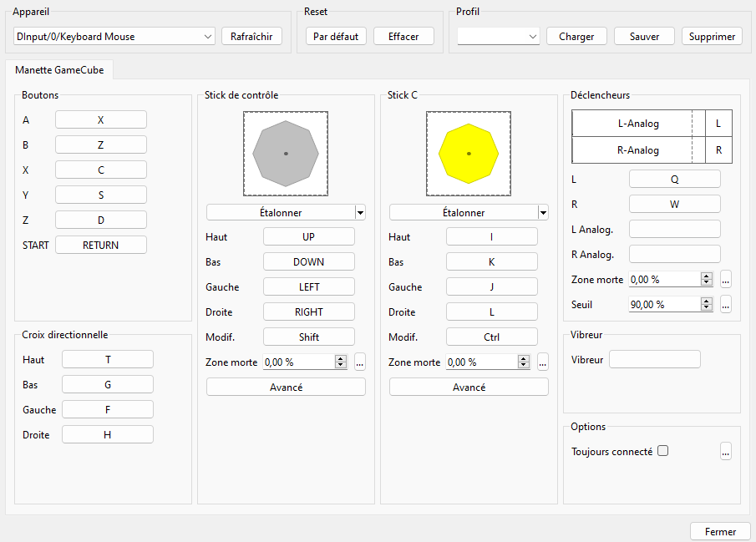
Task: Select the Manette GameCube tab
Action: pos(59,70)
